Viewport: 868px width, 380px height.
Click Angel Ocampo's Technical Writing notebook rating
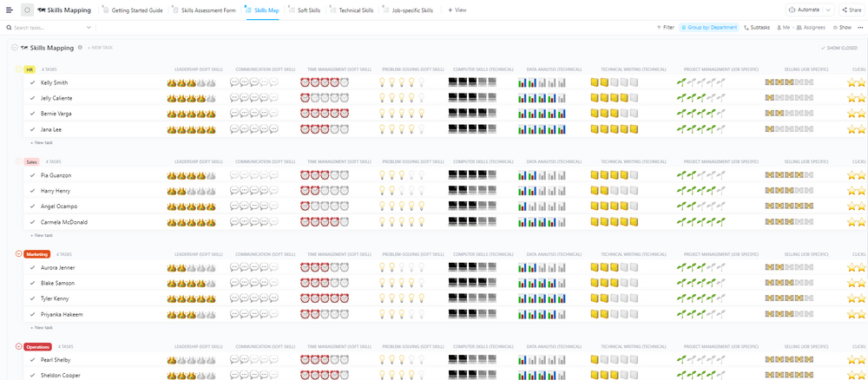coord(614,206)
